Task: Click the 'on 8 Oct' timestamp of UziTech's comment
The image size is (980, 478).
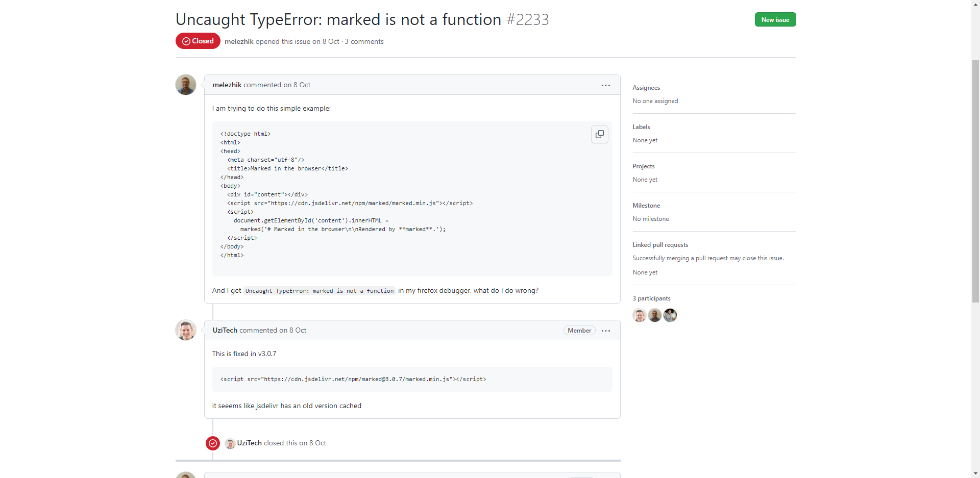Action: tap(292, 331)
